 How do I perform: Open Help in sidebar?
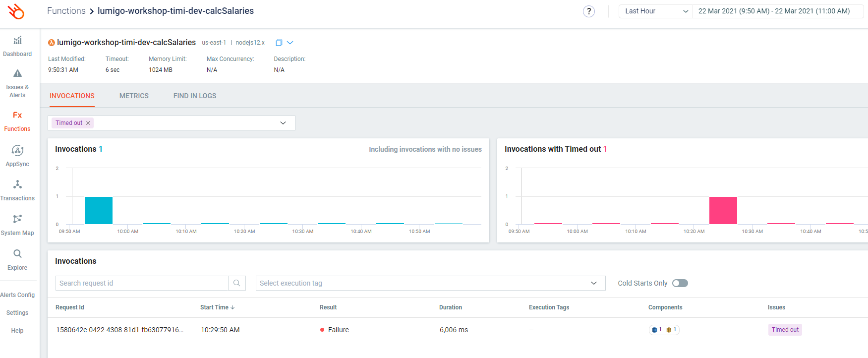[17, 331]
